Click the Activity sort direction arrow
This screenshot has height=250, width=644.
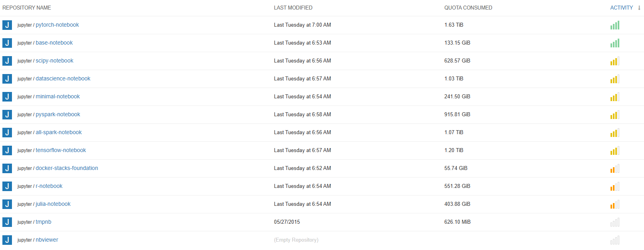[639, 8]
